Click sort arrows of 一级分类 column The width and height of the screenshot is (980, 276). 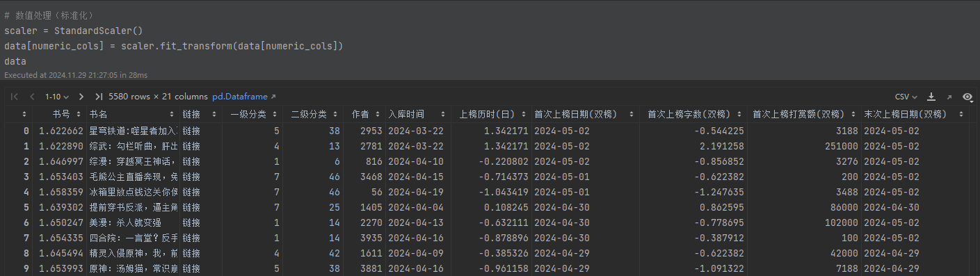[x=275, y=114]
